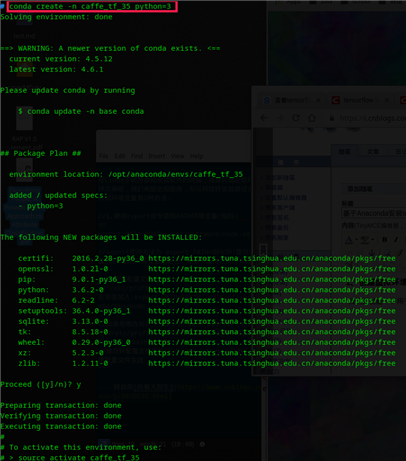Screen dimensions: 406x461
Task: Click the 'python:' package name in list
Action: (x=33, y=290)
